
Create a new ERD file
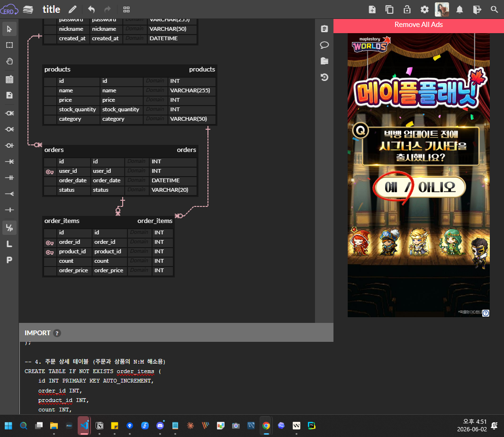coord(372,9)
